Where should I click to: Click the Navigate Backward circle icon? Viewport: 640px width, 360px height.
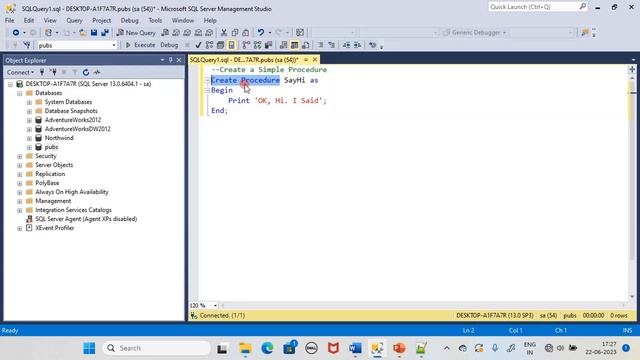[x=16, y=33]
